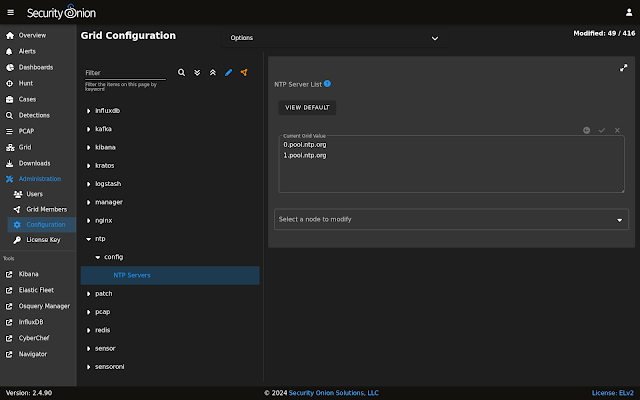Open the user account menu icon
640x400 pixels.
click(x=629, y=12)
